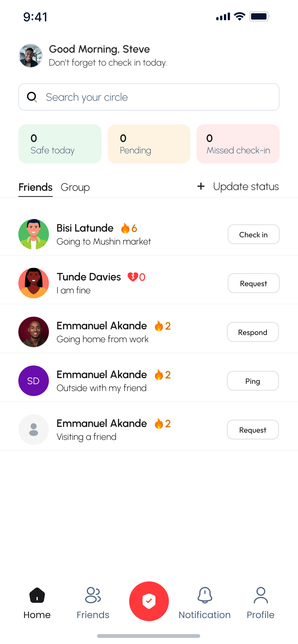Open the Missed check-in stat card
Image resolution: width=298 pixels, height=644 pixels.
[x=238, y=144]
